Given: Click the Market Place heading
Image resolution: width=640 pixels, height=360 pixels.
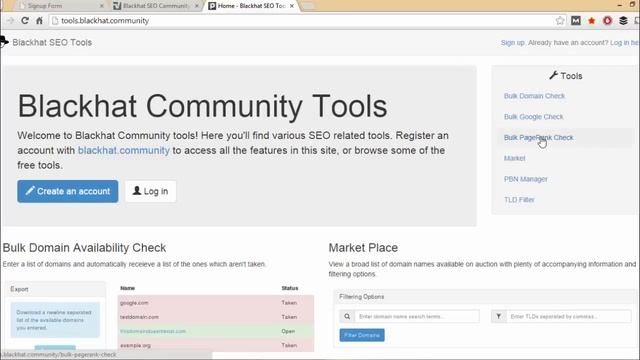Looking at the screenshot, I should (363, 248).
